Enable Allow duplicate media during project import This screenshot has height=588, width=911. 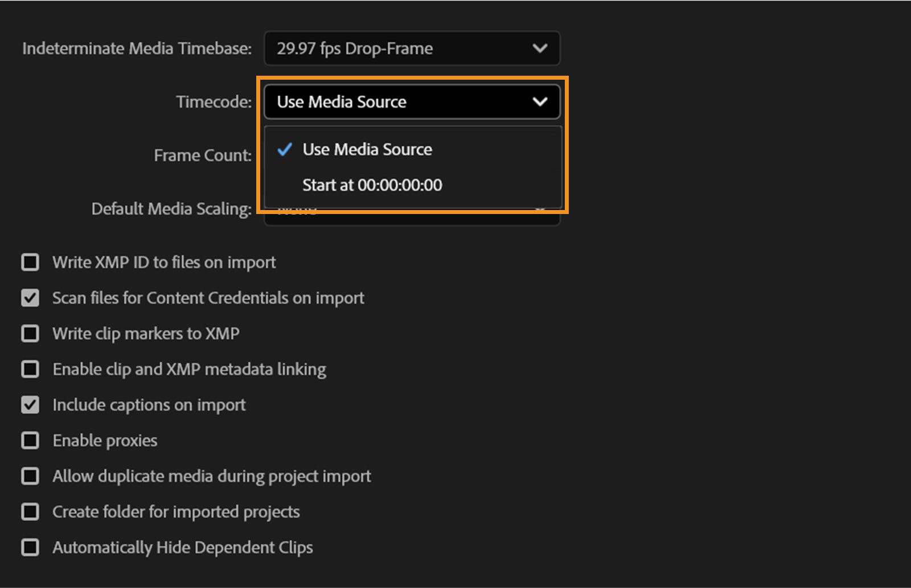click(x=30, y=476)
